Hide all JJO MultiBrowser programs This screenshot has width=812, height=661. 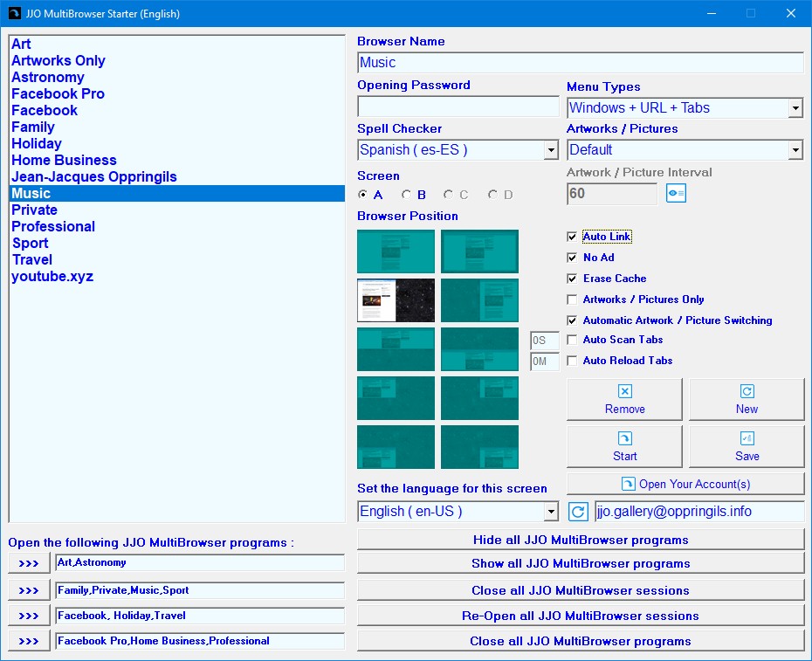tap(581, 540)
